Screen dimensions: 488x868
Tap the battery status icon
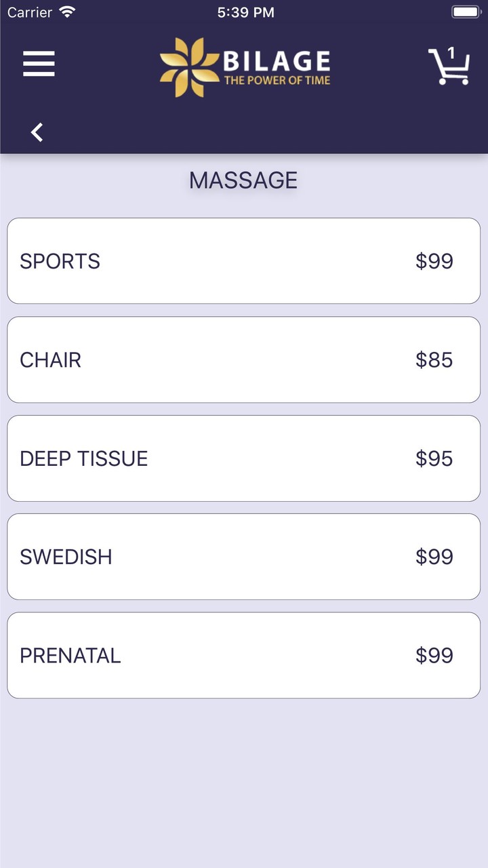[465, 12]
